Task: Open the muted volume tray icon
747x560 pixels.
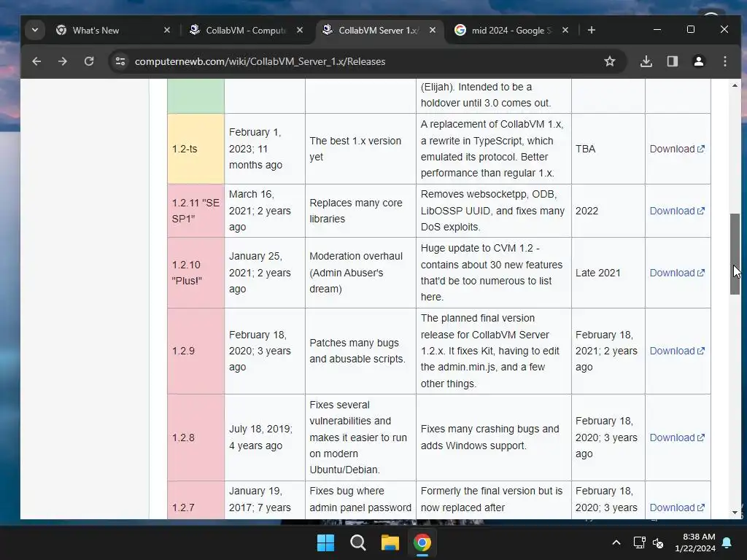Action: (x=658, y=542)
